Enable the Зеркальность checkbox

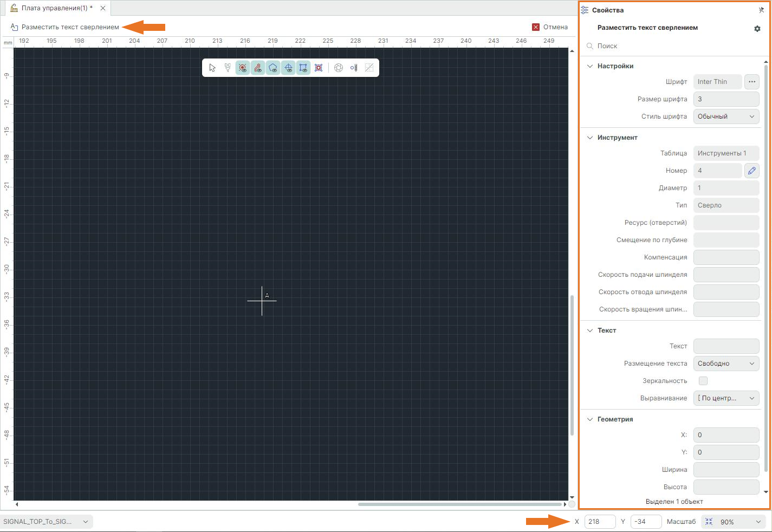[703, 381]
